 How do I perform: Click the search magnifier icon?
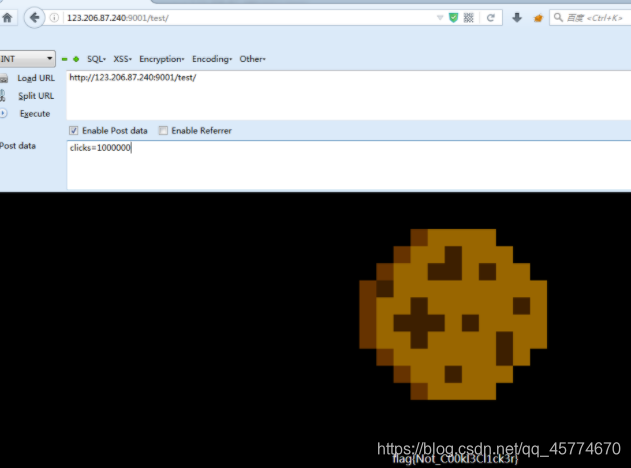pos(558,17)
